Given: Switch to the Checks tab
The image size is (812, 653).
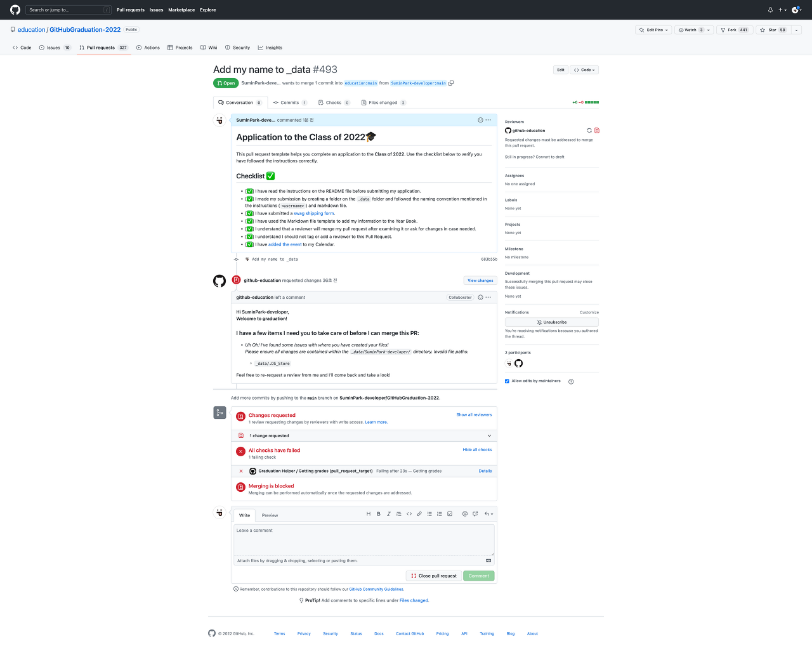Looking at the screenshot, I should (x=334, y=102).
